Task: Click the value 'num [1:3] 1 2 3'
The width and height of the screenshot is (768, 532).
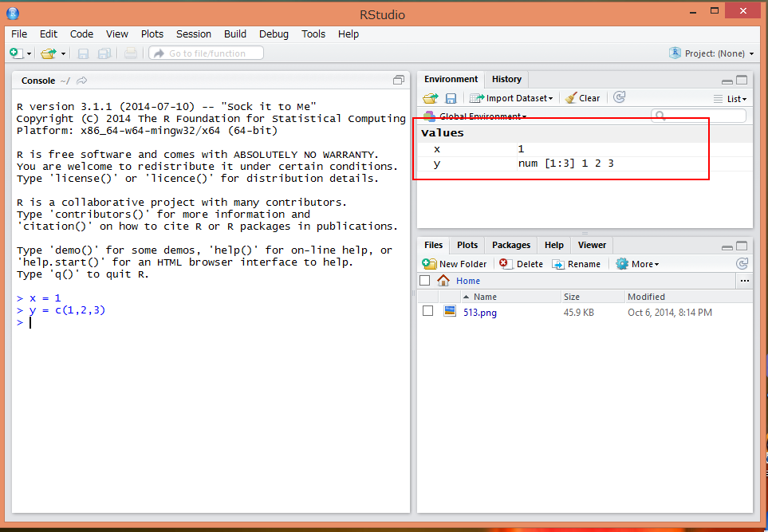Action: pos(565,164)
